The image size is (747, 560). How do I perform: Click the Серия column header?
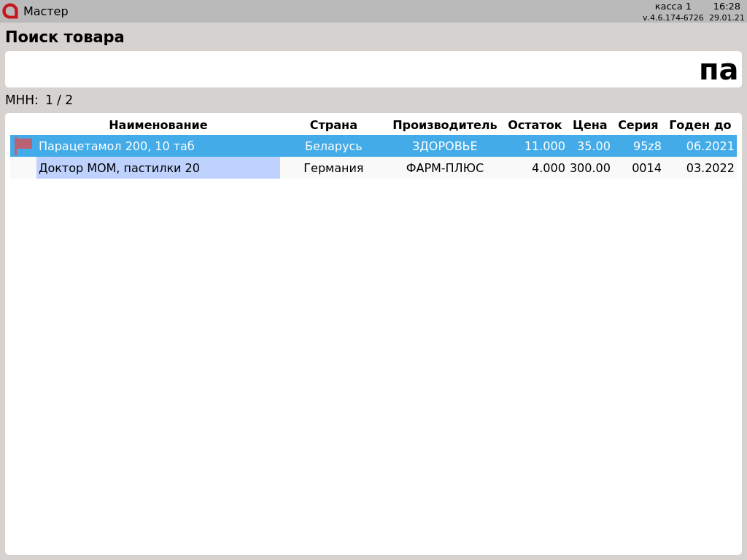coord(638,125)
